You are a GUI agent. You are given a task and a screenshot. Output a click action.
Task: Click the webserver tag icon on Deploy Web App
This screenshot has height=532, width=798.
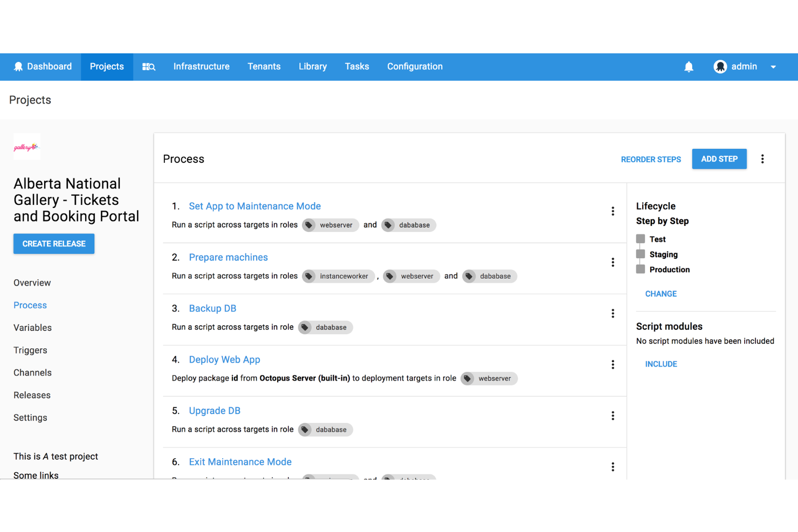(x=468, y=378)
